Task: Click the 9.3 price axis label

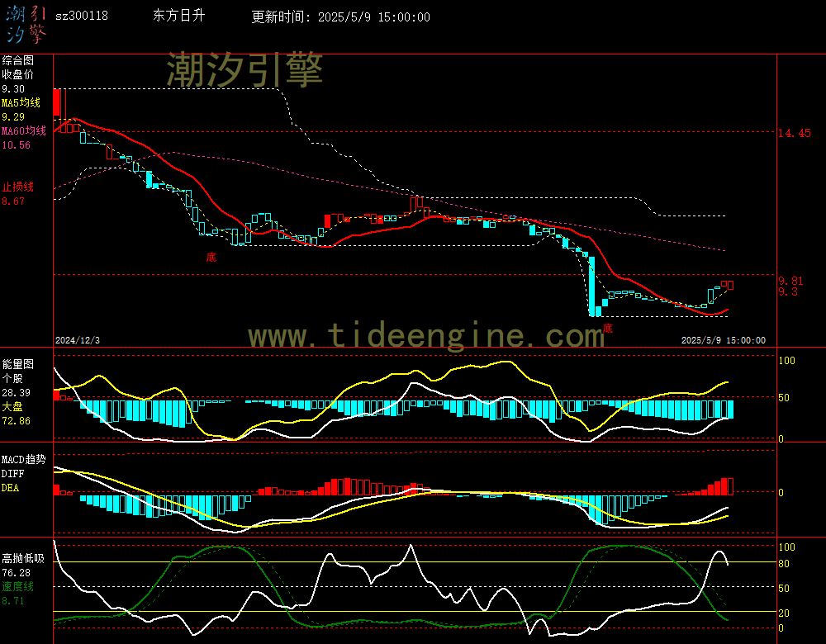Action: [788, 291]
